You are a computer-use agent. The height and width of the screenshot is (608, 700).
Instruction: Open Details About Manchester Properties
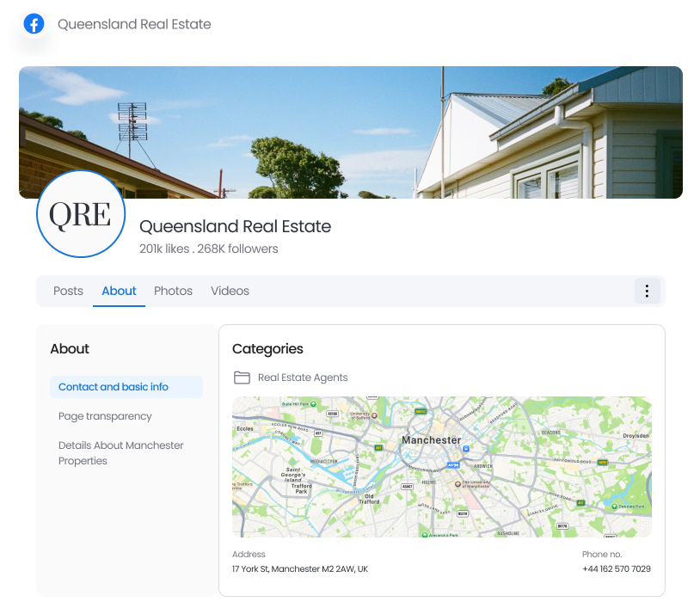pos(121,453)
